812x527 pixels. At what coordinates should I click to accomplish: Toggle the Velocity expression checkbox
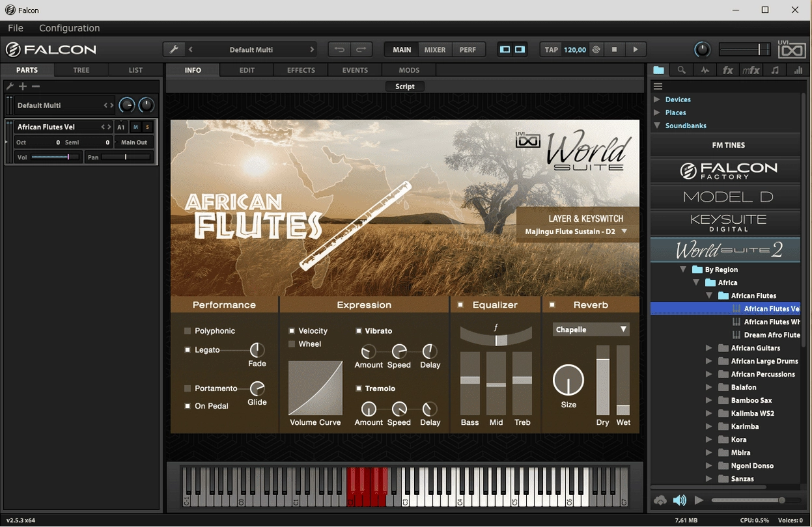click(x=292, y=331)
